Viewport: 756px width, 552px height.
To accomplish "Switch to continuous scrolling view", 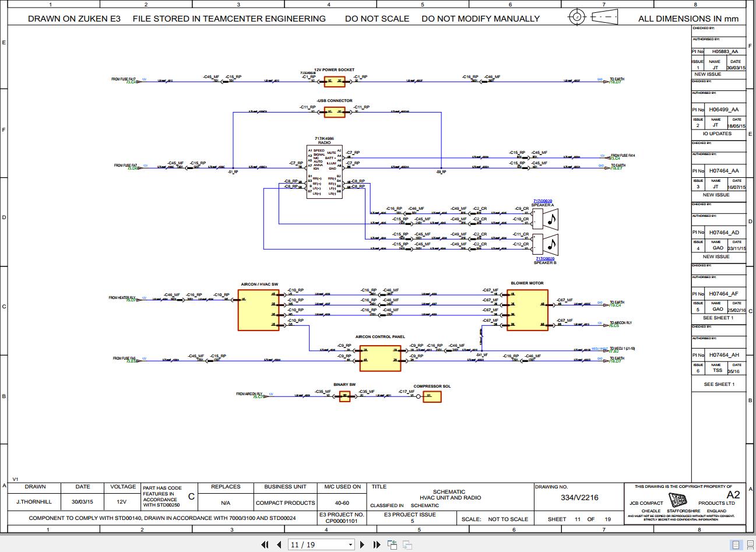I will click(x=749, y=544).
